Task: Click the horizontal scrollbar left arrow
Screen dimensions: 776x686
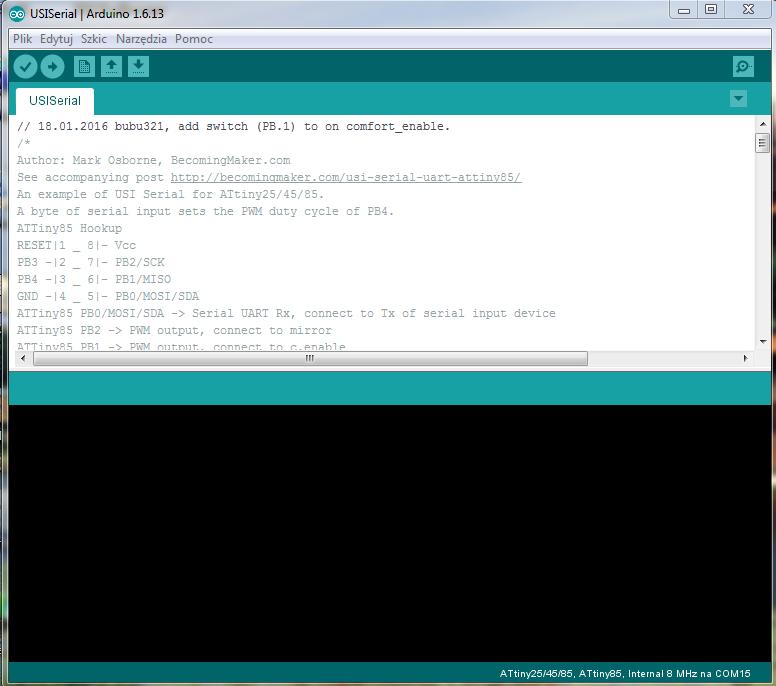Action: point(23,358)
